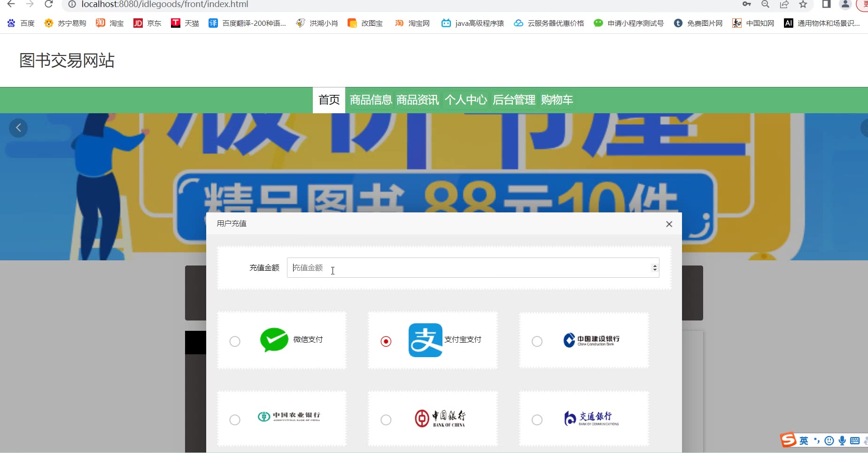Open the java高级程序猿 bookmark
This screenshot has width=868, height=453.
tap(473, 23)
